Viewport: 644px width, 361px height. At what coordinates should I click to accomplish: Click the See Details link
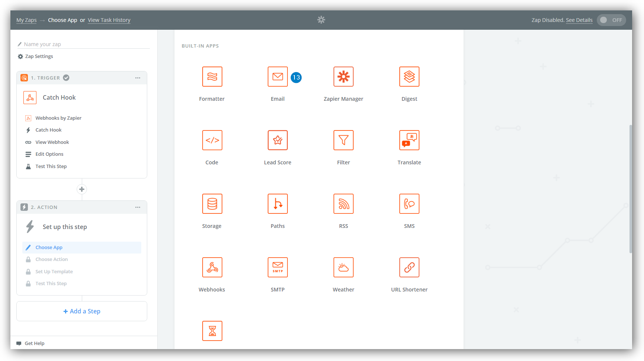(x=579, y=20)
